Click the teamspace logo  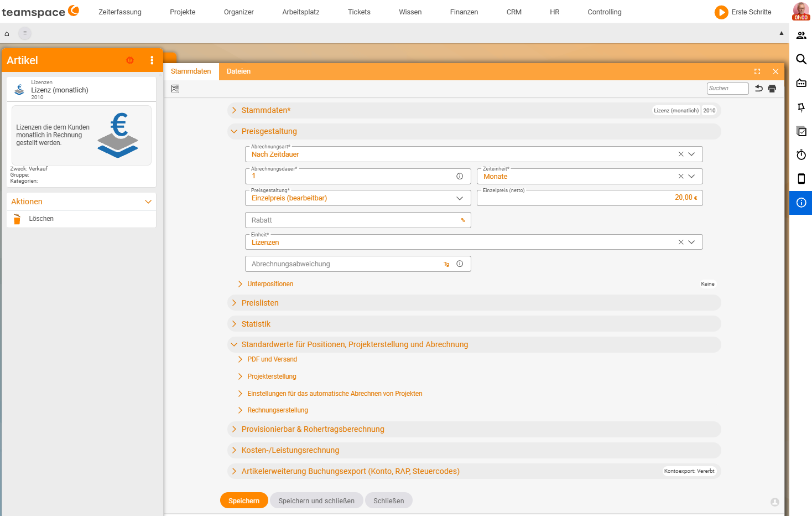point(40,12)
